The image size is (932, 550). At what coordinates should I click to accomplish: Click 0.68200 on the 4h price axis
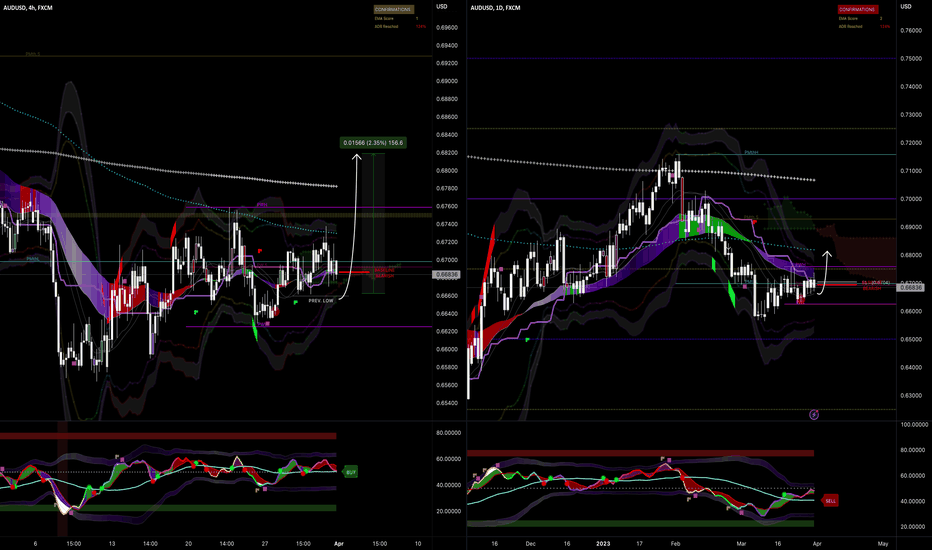pyautogui.click(x=446, y=153)
